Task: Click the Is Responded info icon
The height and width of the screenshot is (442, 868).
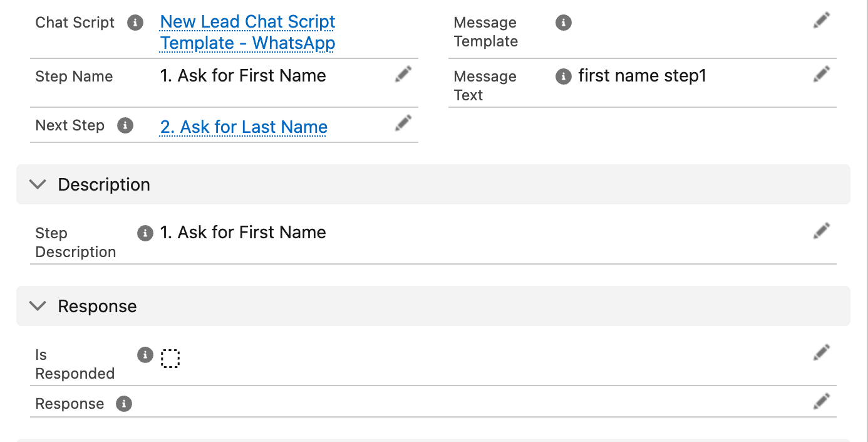Action: click(x=145, y=355)
